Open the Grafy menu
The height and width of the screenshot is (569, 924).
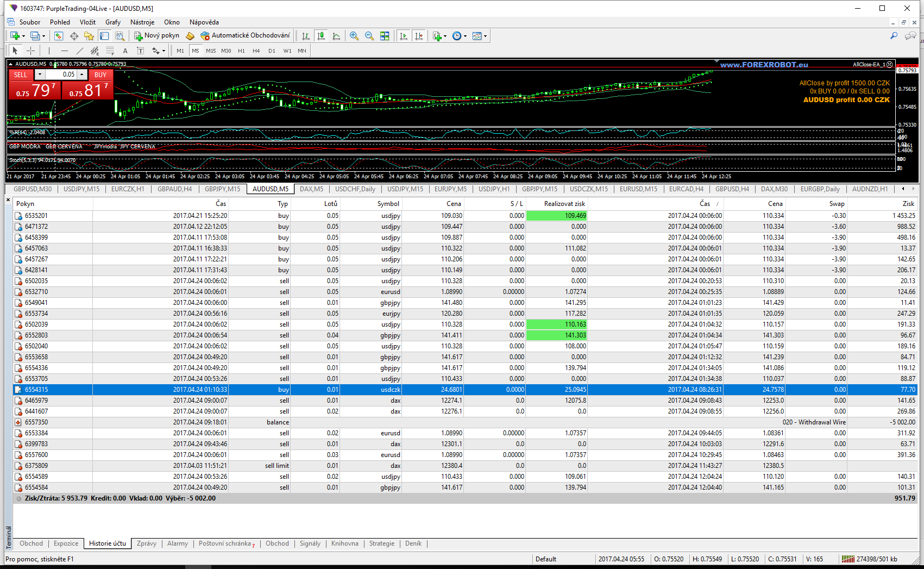(x=113, y=22)
